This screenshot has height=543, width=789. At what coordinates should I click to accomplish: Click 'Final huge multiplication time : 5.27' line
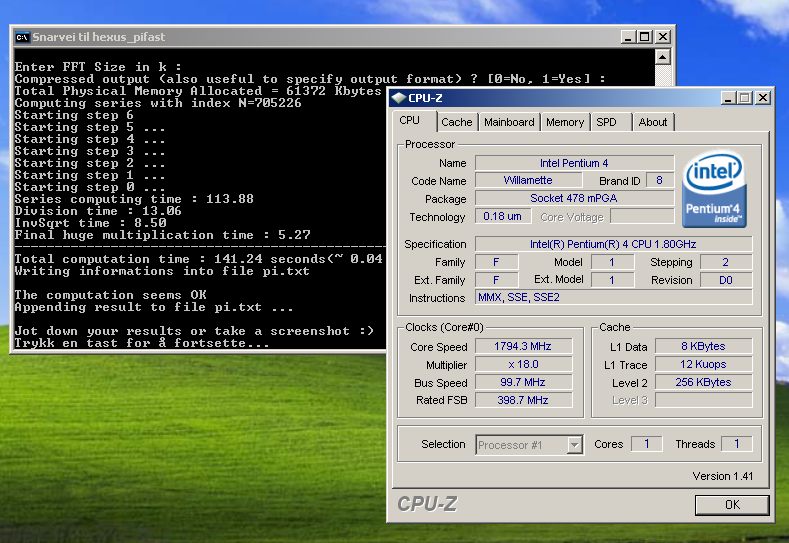click(x=162, y=235)
